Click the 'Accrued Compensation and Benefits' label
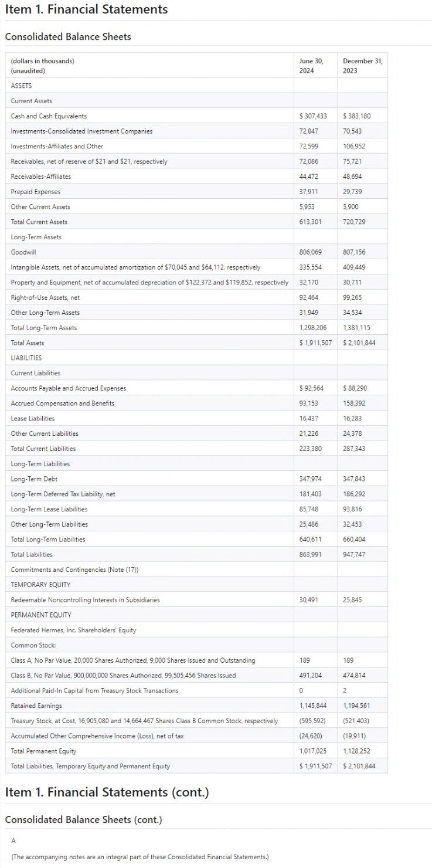Screen dimensions: 432x868 click(63, 404)
